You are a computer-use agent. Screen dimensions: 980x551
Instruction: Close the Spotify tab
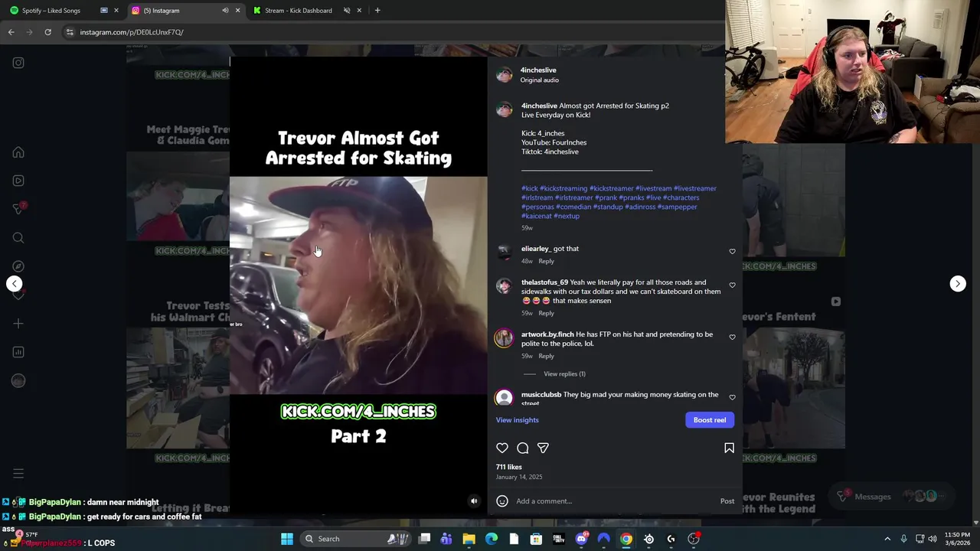[116, 11]
